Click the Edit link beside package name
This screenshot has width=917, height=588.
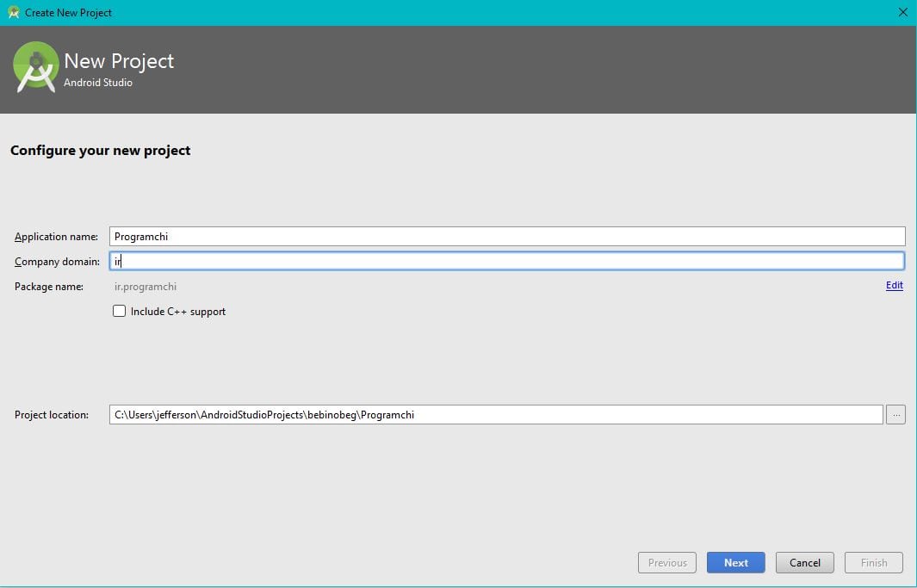click(x=895, y=285)
